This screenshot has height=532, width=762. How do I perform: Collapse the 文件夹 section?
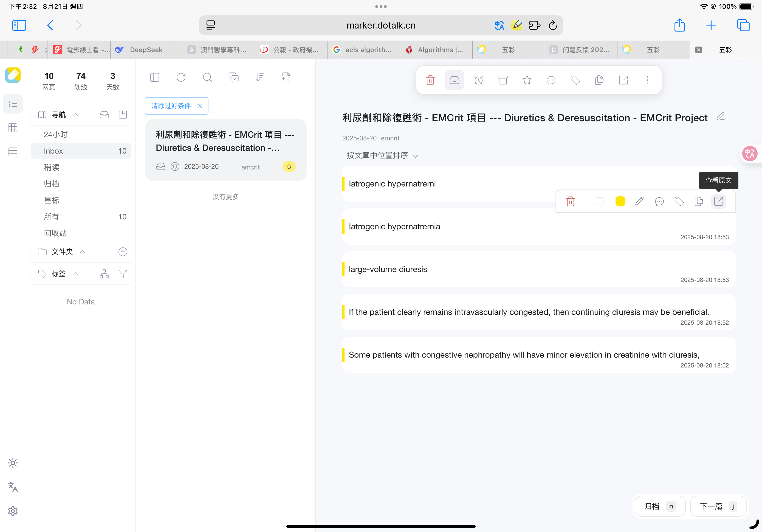click(x=83, y=252)
